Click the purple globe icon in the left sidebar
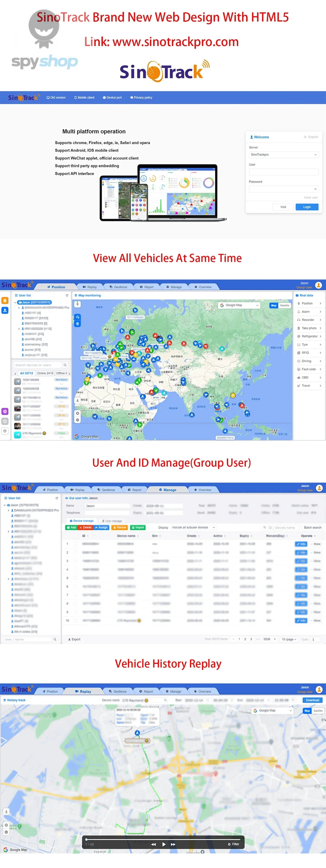 tap(5, 411)
